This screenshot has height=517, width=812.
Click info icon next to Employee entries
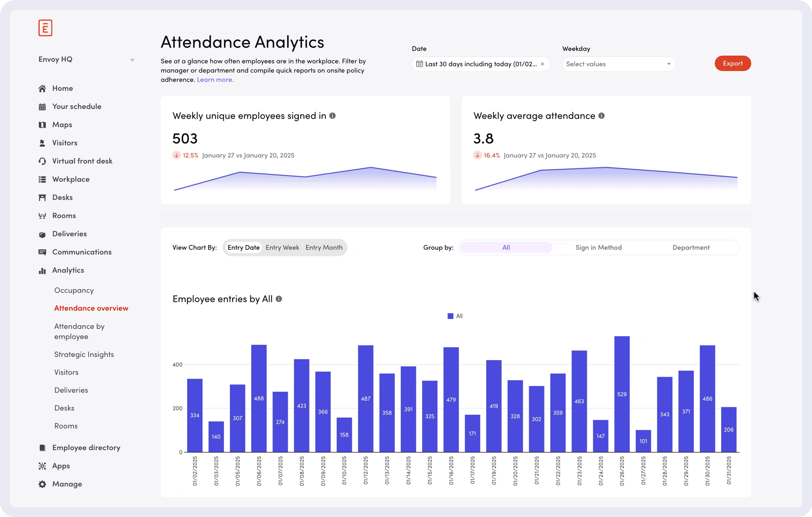point(279,299)
